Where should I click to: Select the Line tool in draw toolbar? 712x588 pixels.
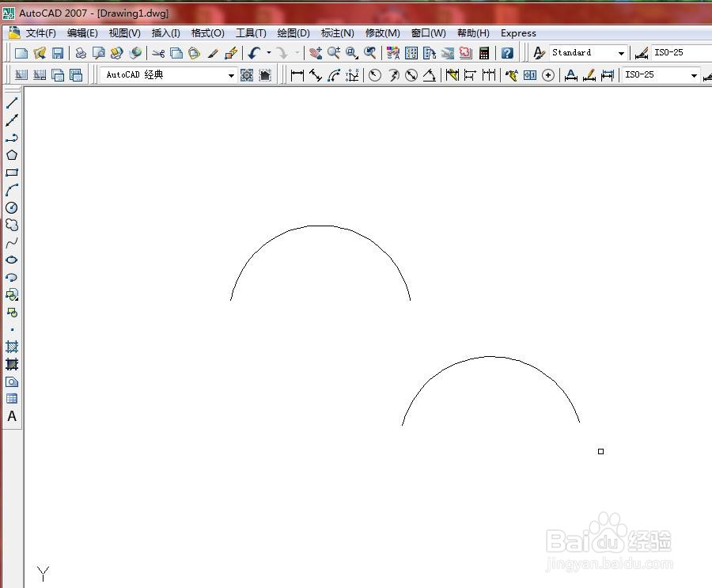(x=12, y=103)
